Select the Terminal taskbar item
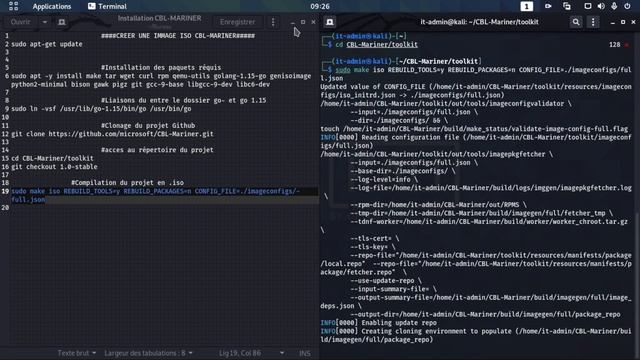The width and height of the screenshot is (640, 360). click(107, 7)
